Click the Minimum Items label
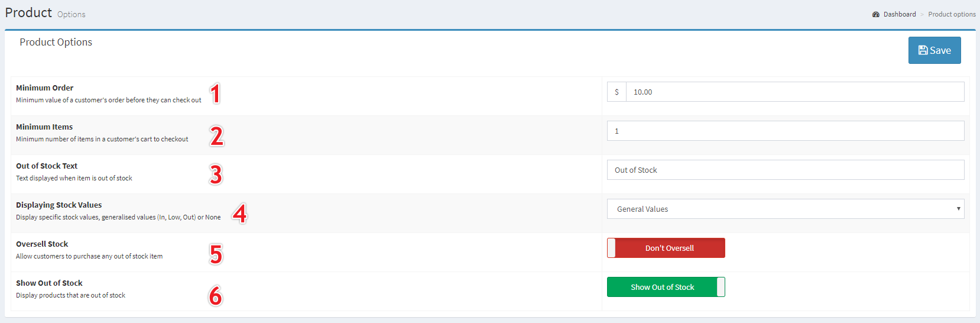980x323 pixels. pos(44,127)
